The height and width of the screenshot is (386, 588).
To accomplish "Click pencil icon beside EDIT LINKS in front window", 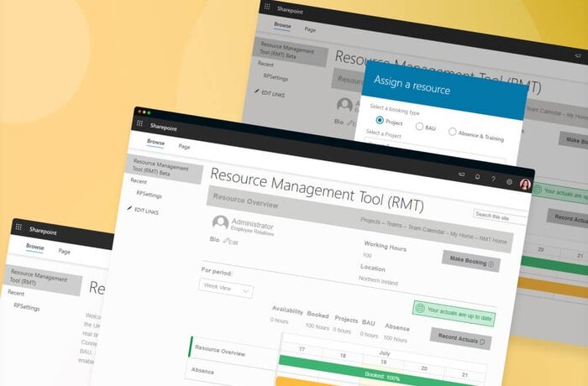I will point(129,208).
